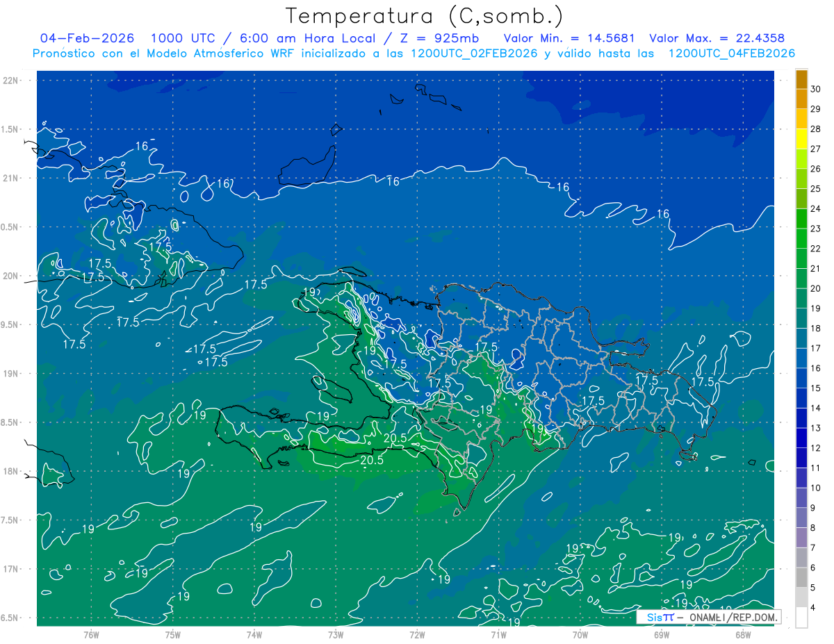Click the color scale label "10"
Image resolution: width=834 pixels, height=644 pixels.
pyautogui.click(x=816, y=488)
